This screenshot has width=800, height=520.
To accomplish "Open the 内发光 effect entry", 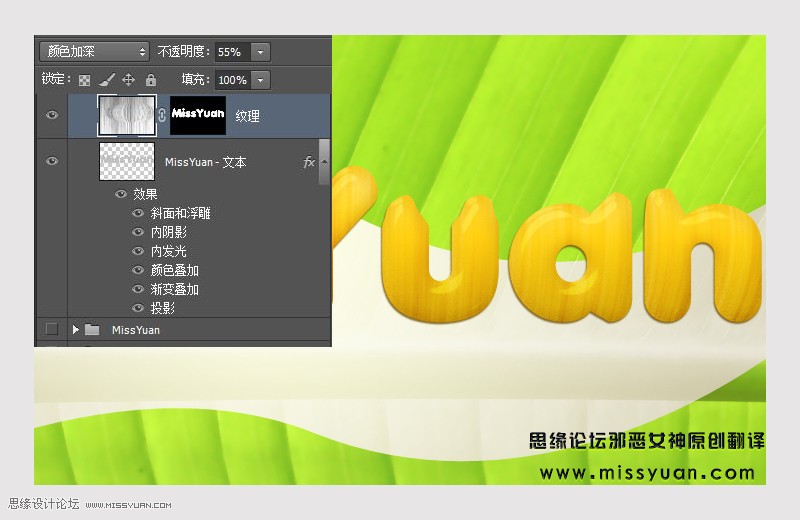I will (x=169, y=251).
